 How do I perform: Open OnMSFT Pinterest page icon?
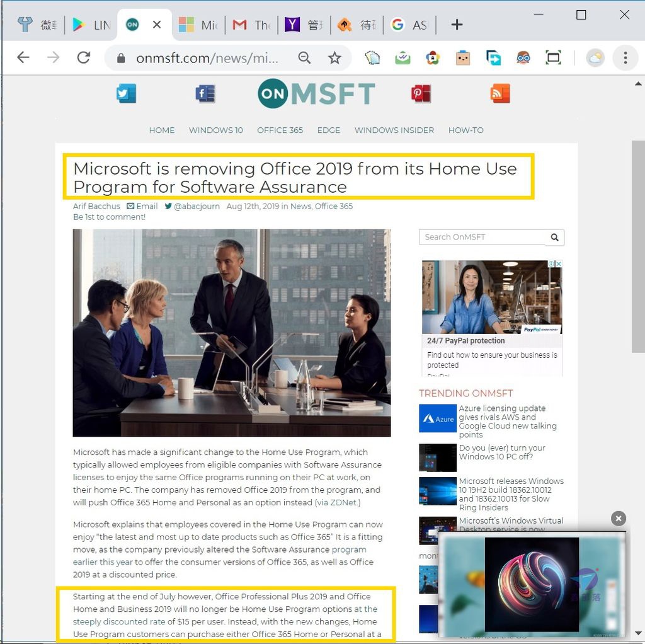(421, 93)
